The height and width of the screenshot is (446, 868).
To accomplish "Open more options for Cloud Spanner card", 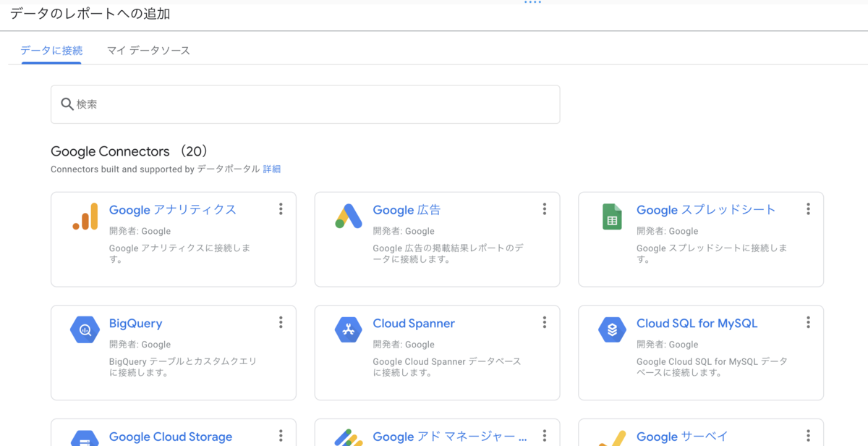I will pos(545,323).
